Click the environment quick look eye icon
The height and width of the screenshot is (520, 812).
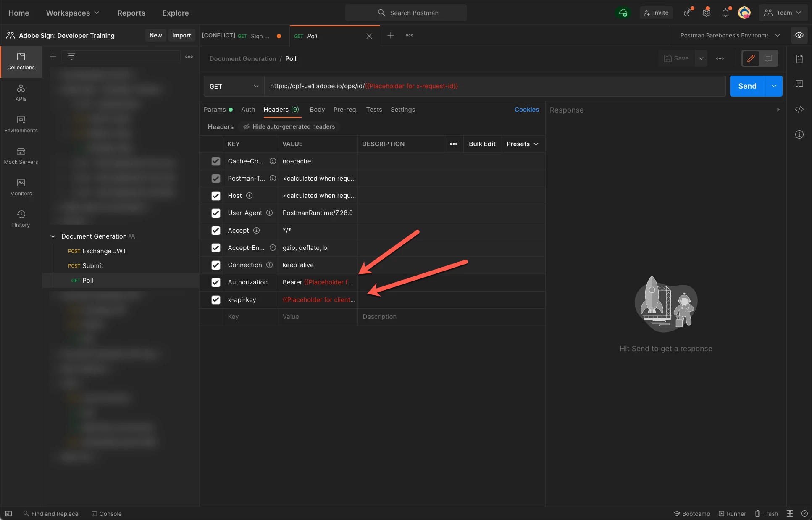(x=799, y=35)
